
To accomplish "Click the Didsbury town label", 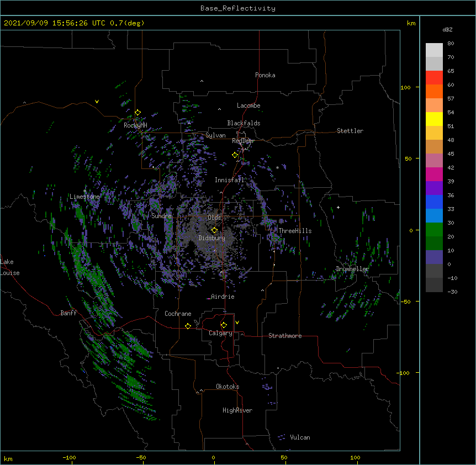I will pyautogui.click(x=212, y=238).
